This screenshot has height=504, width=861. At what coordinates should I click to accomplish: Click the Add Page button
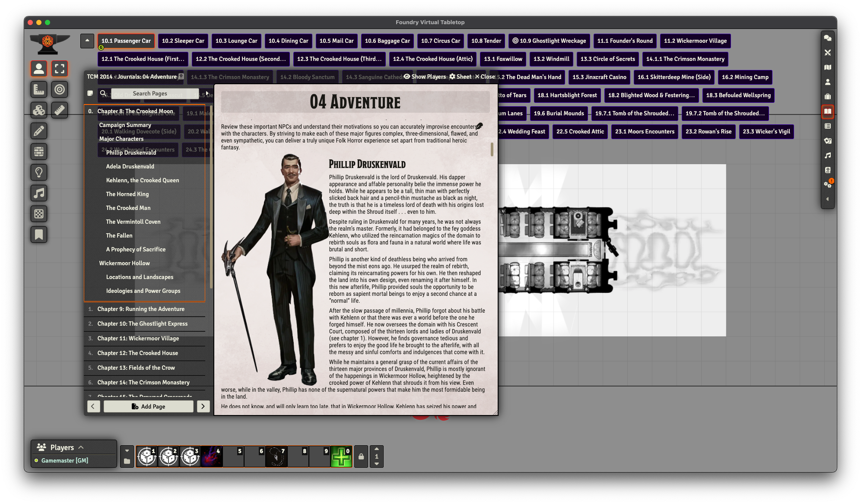pyautogui.click(x=148, y=406)
